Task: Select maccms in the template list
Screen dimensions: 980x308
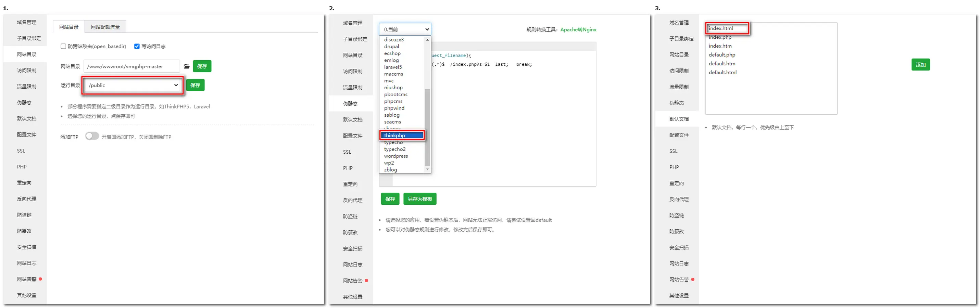Action: click(x=402, y=74)
